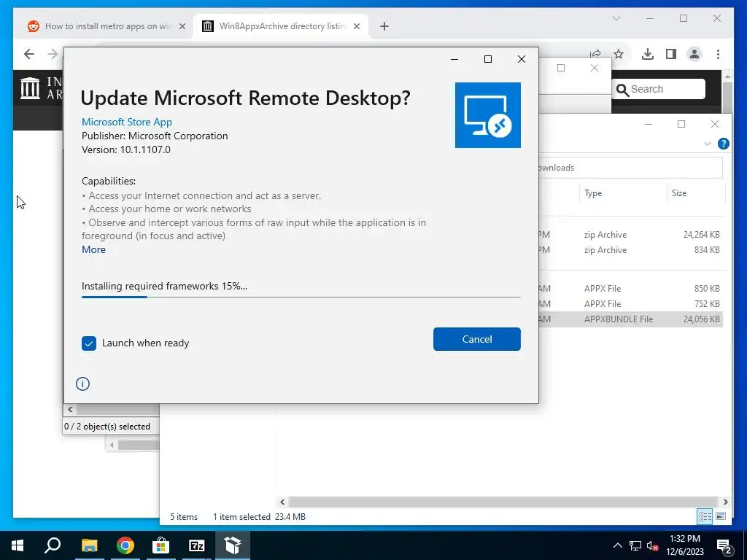Bookmark this page with star icon
Viewport: 747px width, 560px height.
pos(619,54)
